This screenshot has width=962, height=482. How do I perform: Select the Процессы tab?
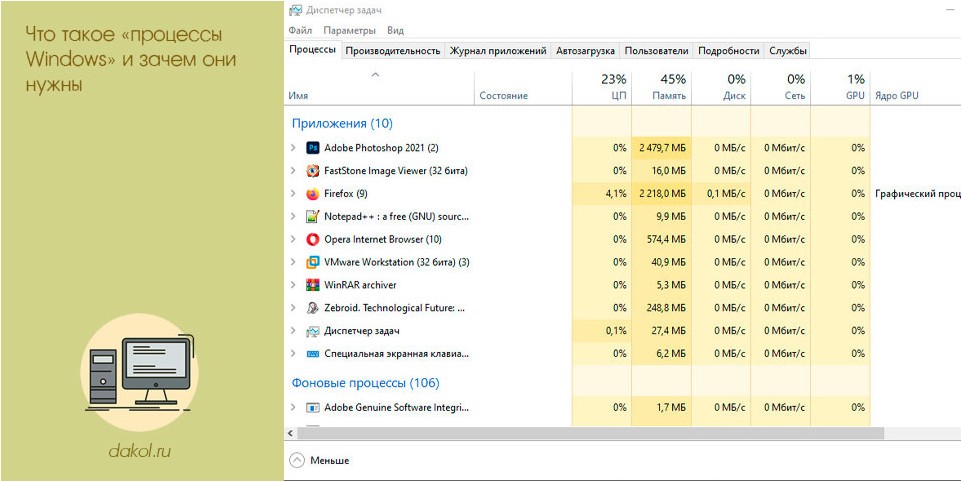tap(312, 50)
